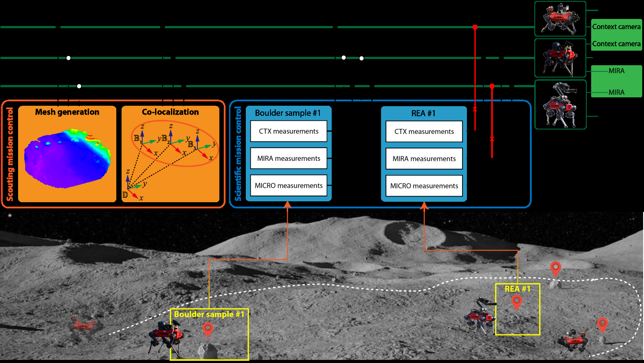644x363 pixels.
Task: Select the top robot thumbnail with context camera
Action: 560,19
